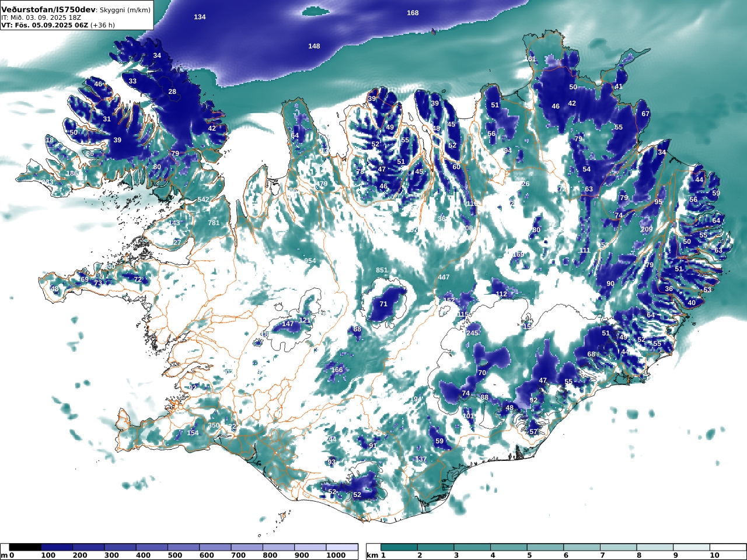Click the 954 visibility value on the map
The image size is (747, 560).
tap(310, 261)
